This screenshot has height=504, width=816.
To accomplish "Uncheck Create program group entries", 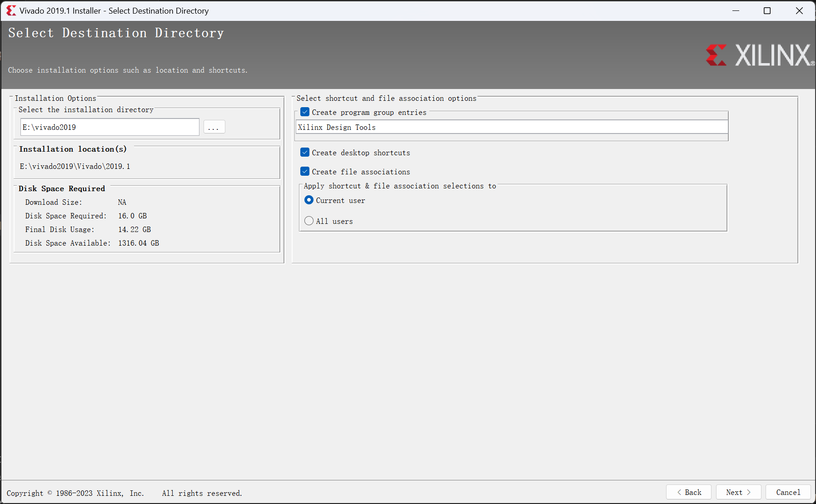I will tap(305, 112).
